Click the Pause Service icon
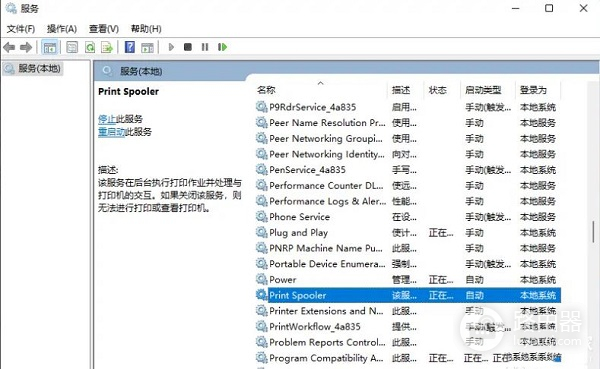This screenshot has width=600, height=369. click(x=205, y=47)
